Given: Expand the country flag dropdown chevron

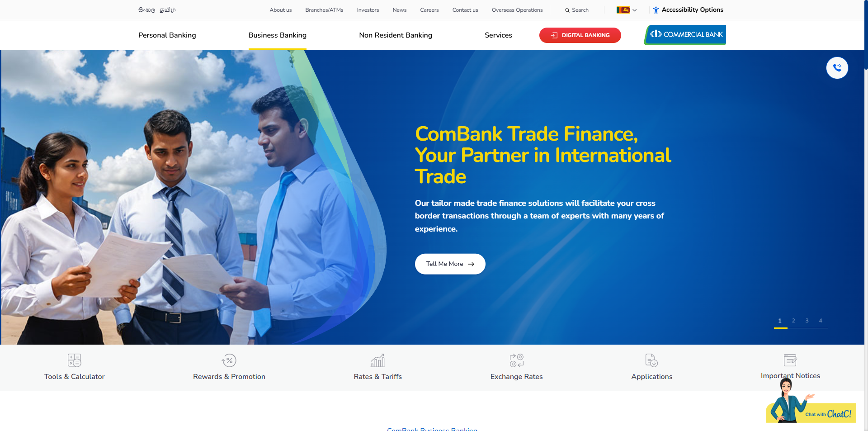Looking at the screenshot, I should [635, 10].
